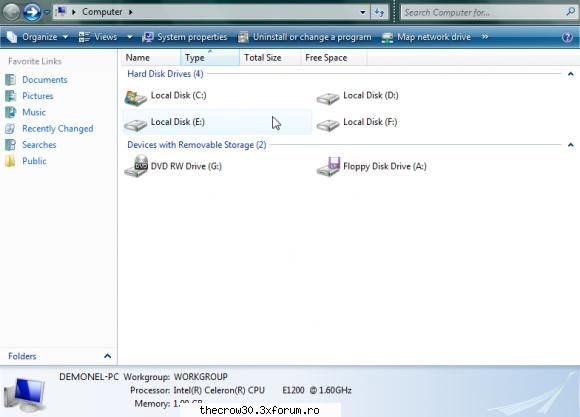Select Computer breadcrumb in address bar
The image size is (580, 417).
tap(102, 12)
